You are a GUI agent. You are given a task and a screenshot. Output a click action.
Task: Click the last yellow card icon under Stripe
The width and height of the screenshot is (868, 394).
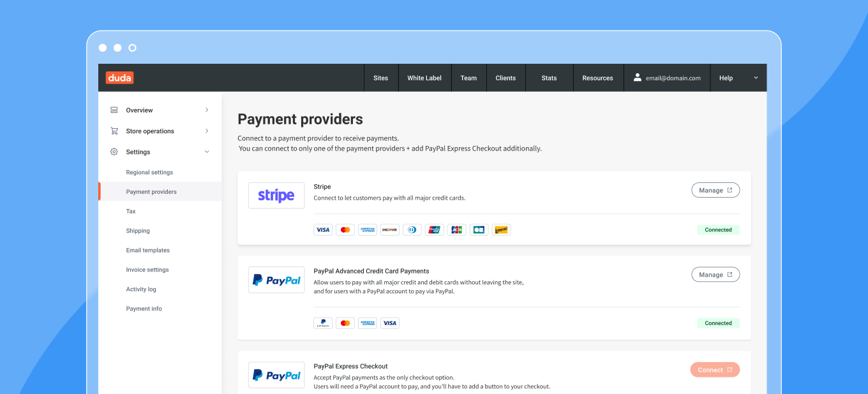coord(502,230)
